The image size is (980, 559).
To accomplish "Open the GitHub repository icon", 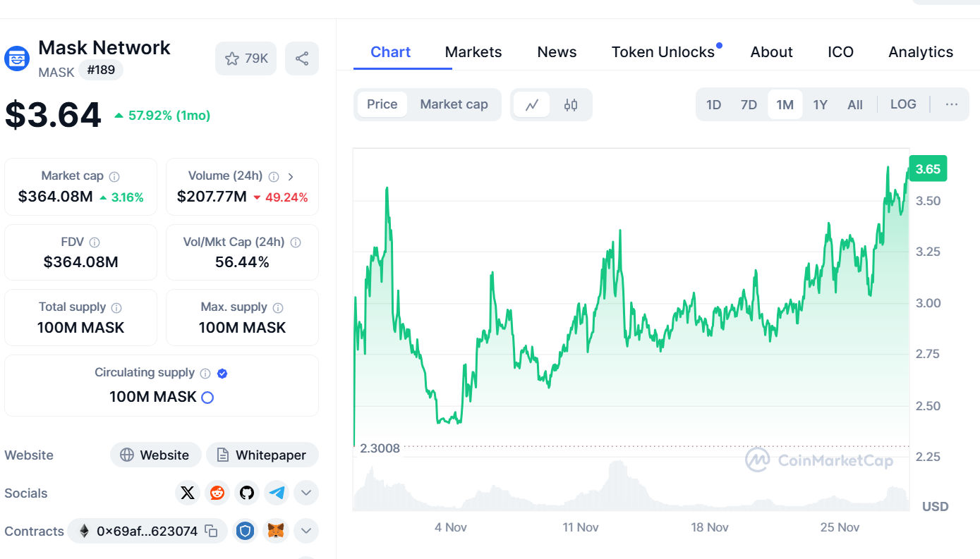I will (246, 493).
